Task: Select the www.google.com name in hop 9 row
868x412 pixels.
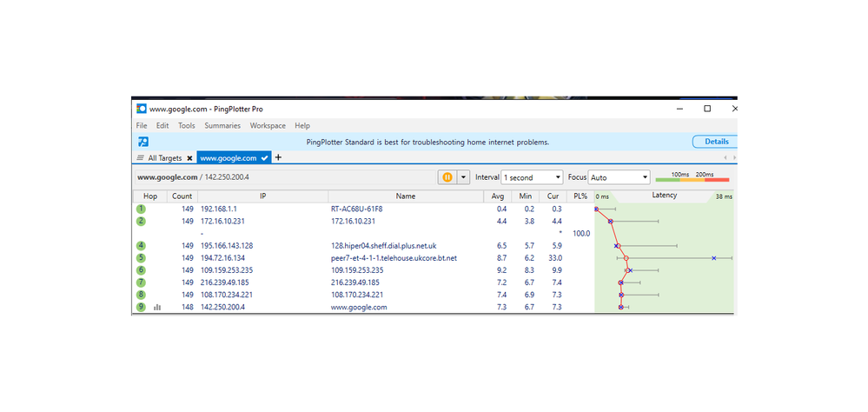Action: (359, 307)
